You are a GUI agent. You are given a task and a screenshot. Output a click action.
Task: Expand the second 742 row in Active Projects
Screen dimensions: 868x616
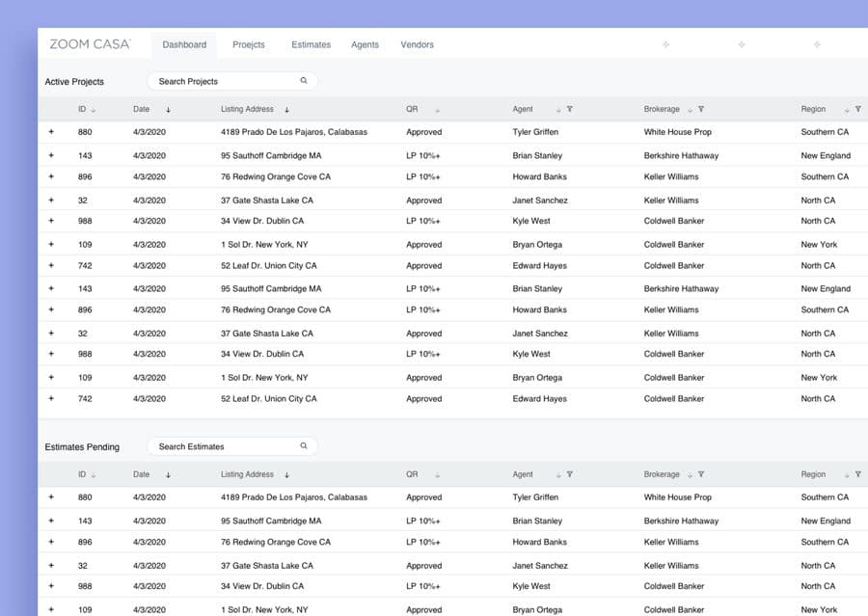[x=51, y=398]
